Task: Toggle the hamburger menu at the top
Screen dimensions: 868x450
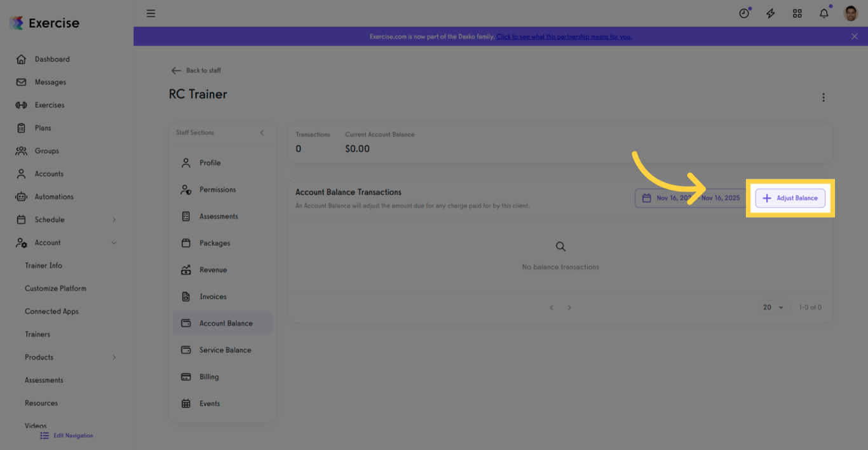Action: pyautogui.click(x=151, y=13)
